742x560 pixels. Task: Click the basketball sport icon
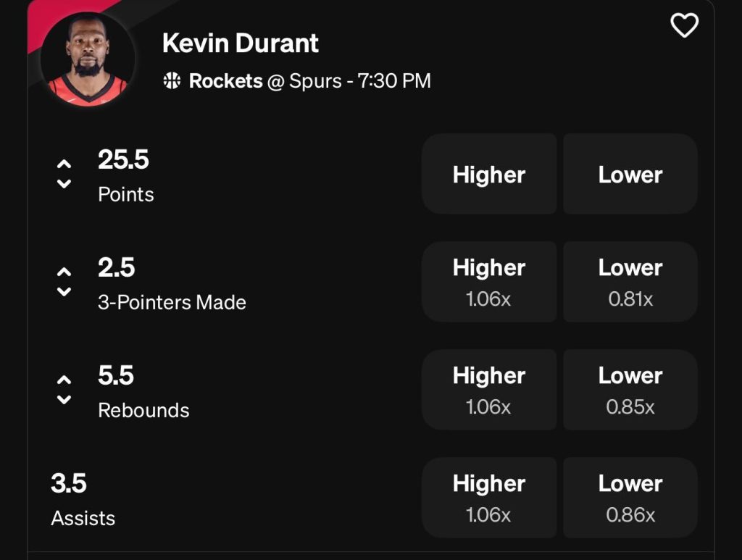[x=170, y=81]
